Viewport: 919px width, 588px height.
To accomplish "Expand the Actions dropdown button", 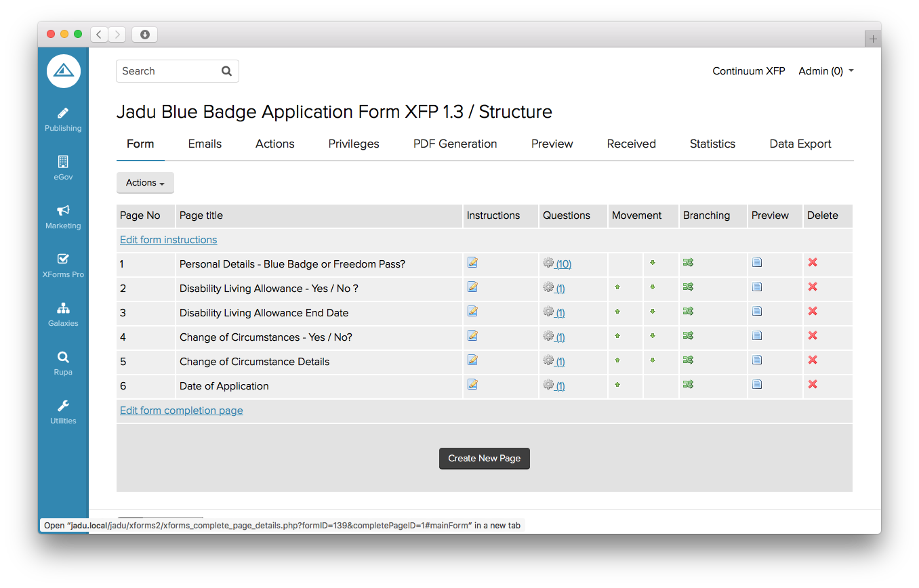I will coord(145,183).
